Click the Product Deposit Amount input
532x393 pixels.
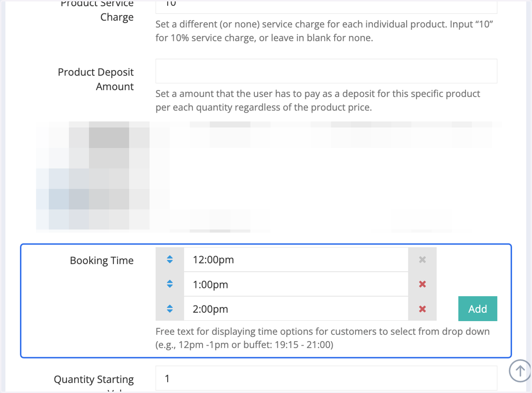(x=326, y=71)
